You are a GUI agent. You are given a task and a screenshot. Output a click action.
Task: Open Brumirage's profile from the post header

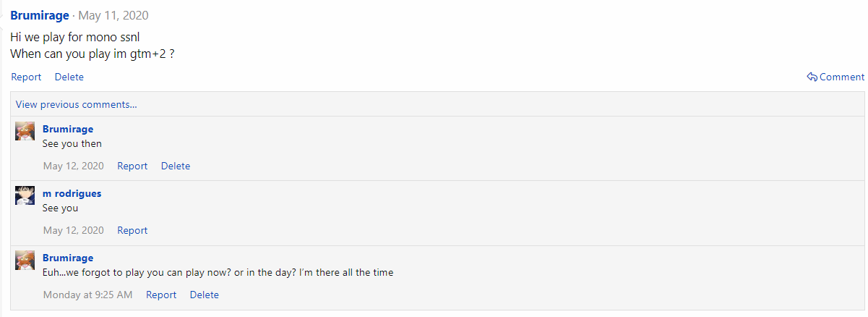coord(40,15)
